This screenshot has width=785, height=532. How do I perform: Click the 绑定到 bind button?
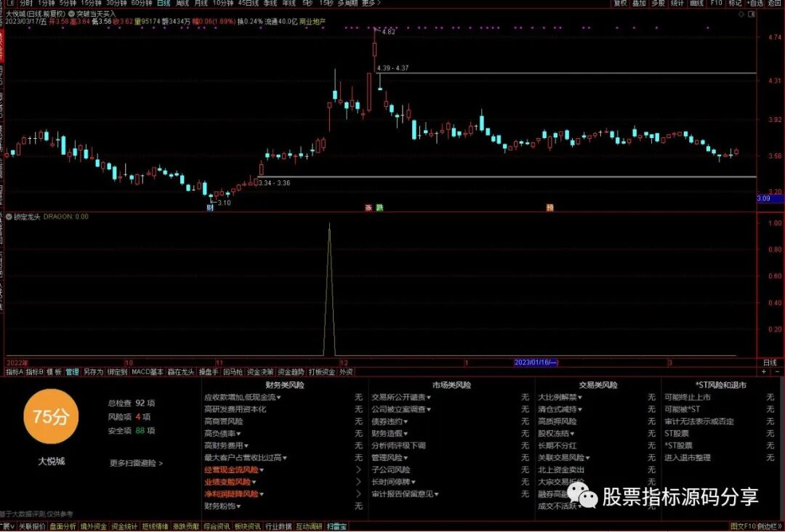tap(118, 372)
